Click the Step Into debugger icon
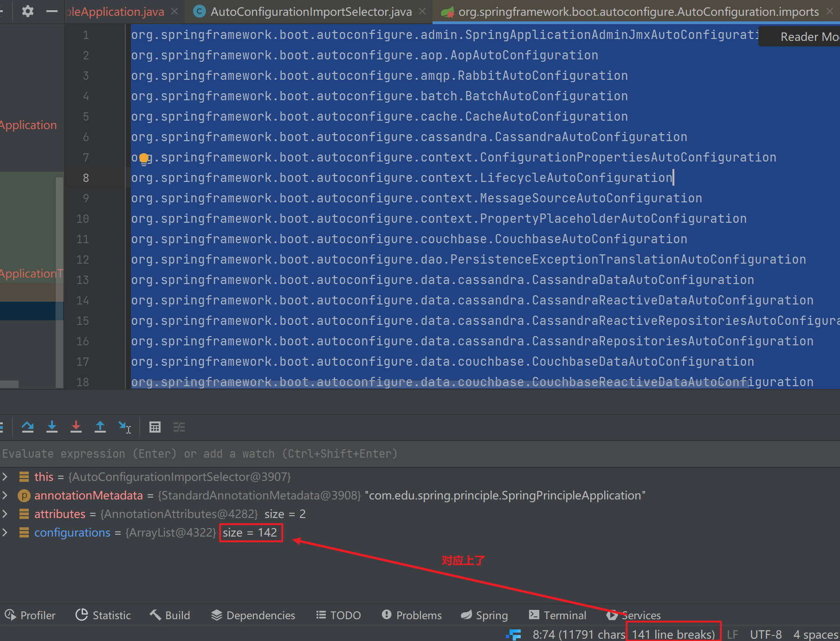 [52, 427]
